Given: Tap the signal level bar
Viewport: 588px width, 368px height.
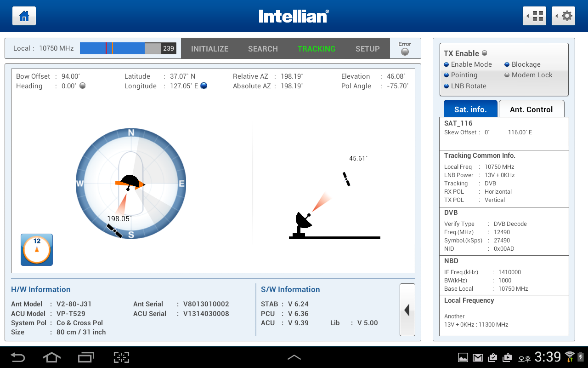Looking at the screenshot, I should pos(121,48).
